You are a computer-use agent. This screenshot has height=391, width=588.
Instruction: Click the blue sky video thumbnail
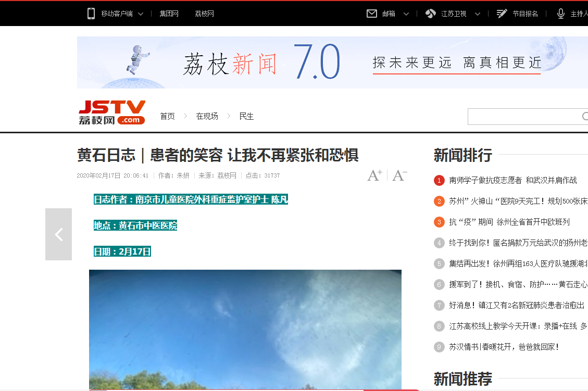245,328
